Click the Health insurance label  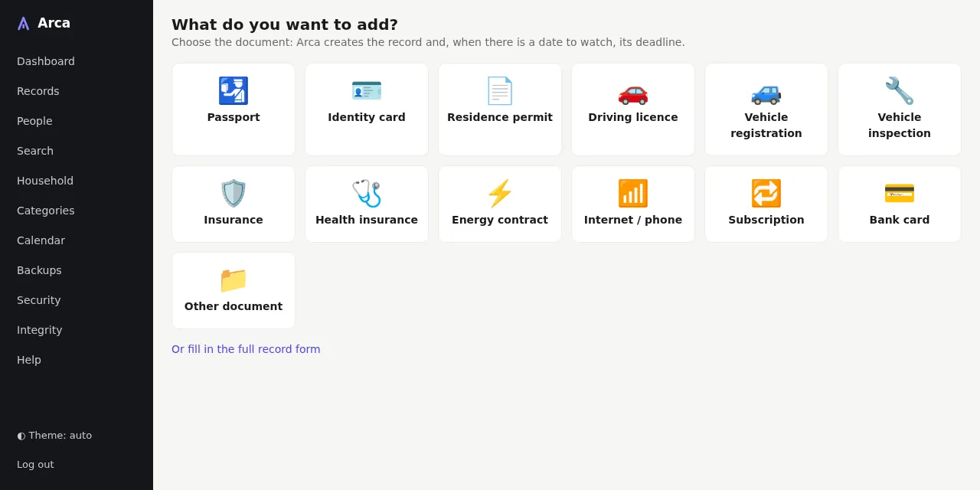click(367, 220)
